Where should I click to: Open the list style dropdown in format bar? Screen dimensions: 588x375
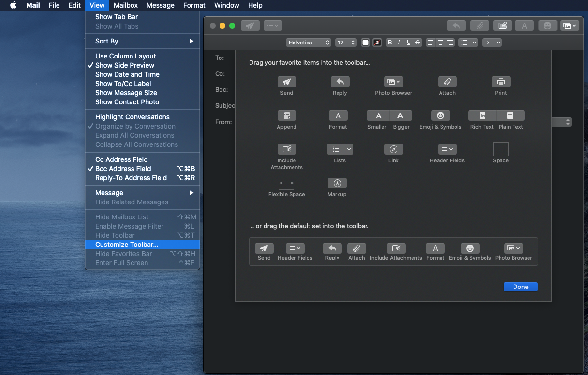click(x=468, y=43)
